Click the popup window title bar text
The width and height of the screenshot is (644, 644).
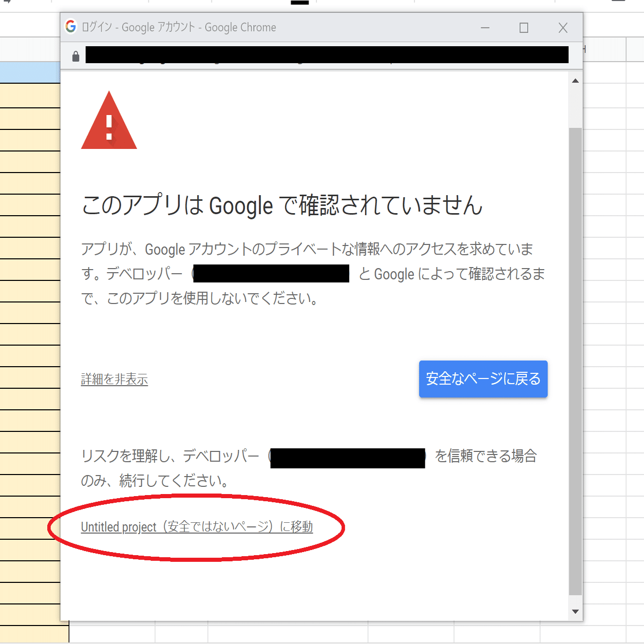177,27
